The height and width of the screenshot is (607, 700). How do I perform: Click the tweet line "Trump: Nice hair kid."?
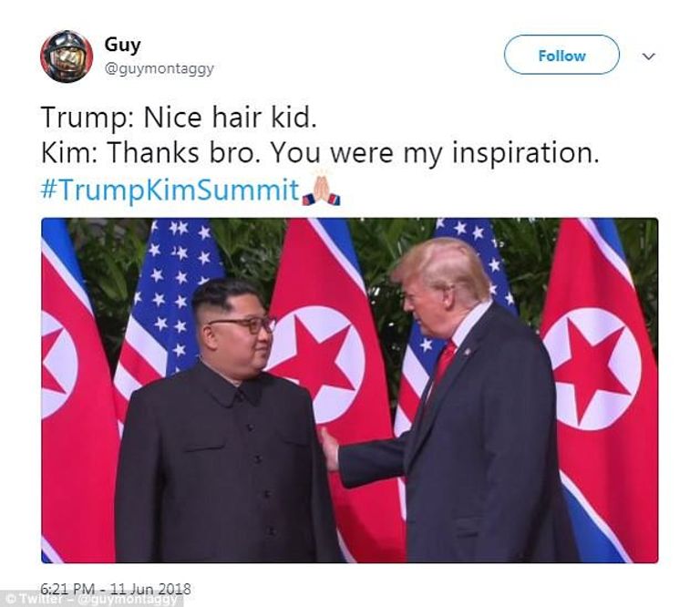[x=179, y=118]
